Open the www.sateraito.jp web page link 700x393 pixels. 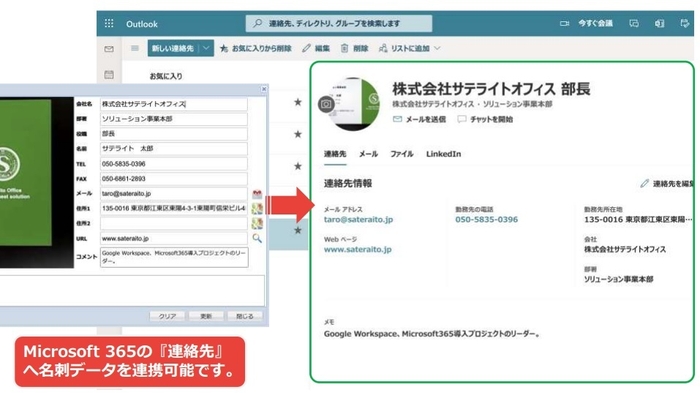358,250
